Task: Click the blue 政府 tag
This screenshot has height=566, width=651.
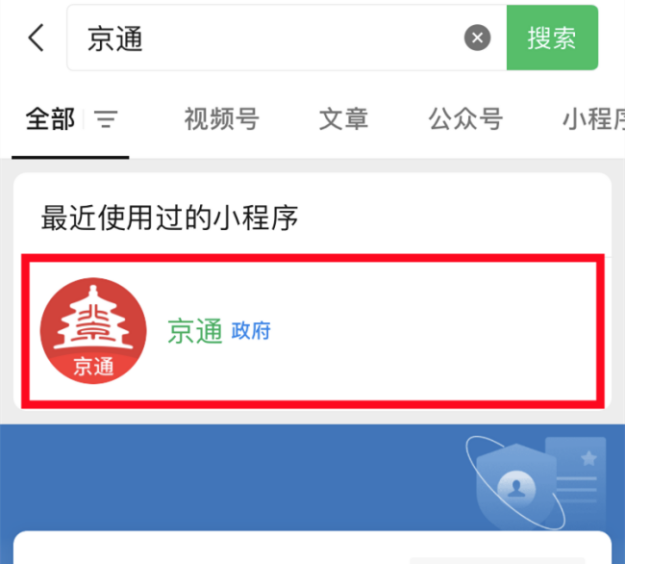Action: 251,331
